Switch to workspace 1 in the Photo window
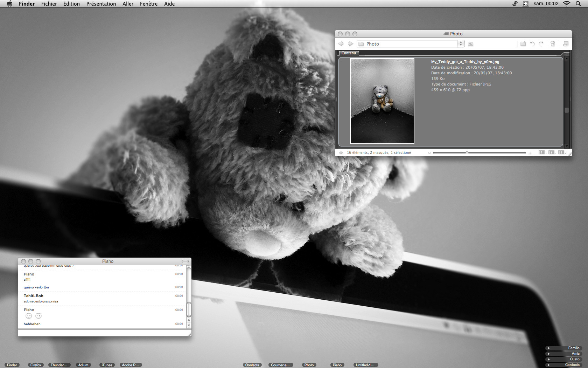This screenshot has width=588, height=368. [542, 152]
